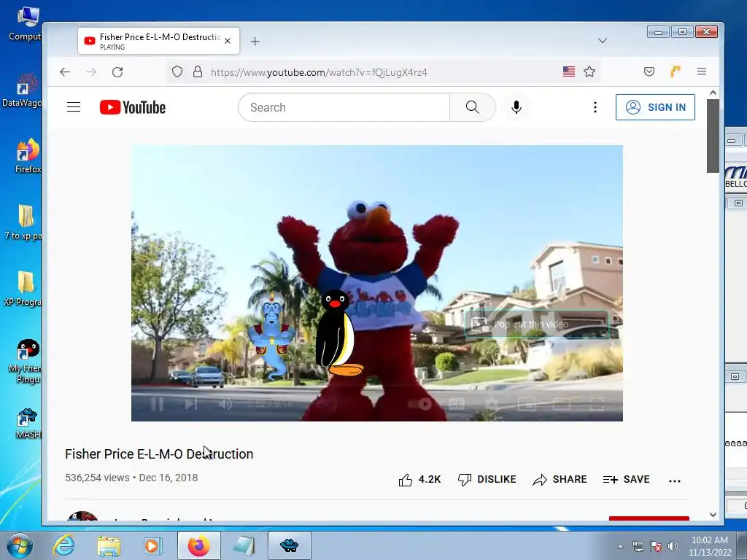
Task: Switch the video to the miniplayer
Action: pyautogui.click(x=527, y=404)
